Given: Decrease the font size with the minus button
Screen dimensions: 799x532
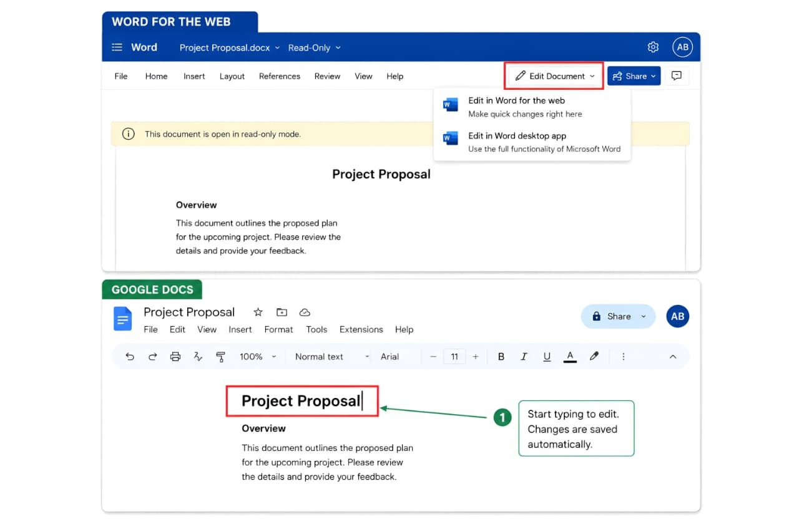Looking at the screenshot, I should click(433, 357).
